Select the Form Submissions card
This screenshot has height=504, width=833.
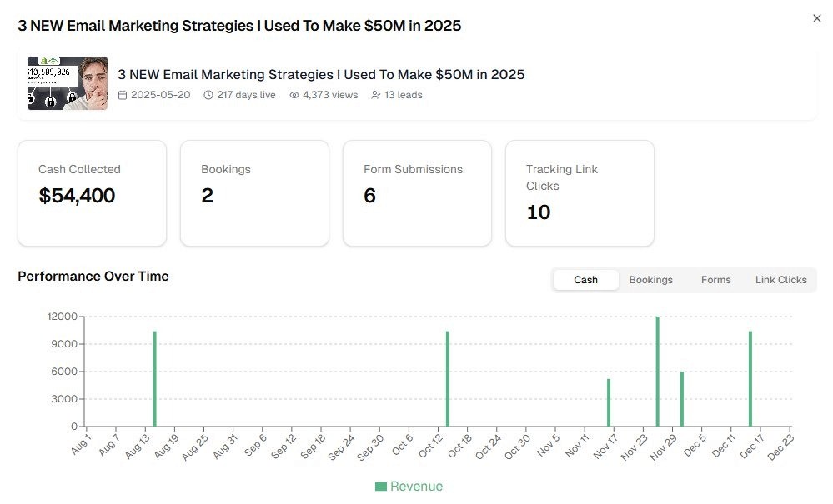click(417, 193)
